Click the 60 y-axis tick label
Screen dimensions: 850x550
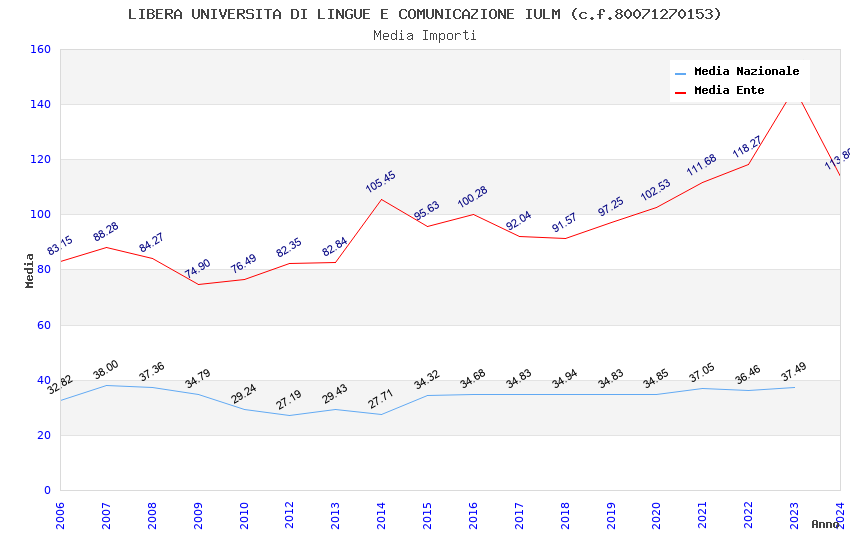pos(44,325)
